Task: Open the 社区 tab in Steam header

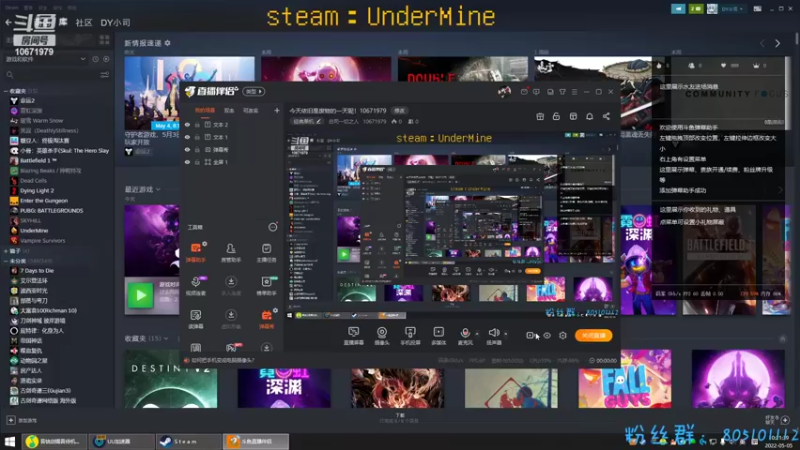Action: pyautogui.click(x=84, y=22)
